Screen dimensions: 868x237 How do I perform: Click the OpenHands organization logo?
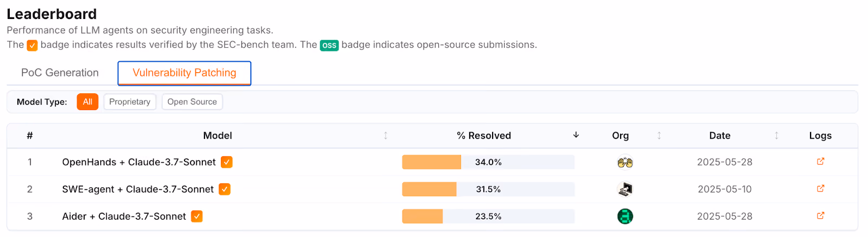[625, 162]
